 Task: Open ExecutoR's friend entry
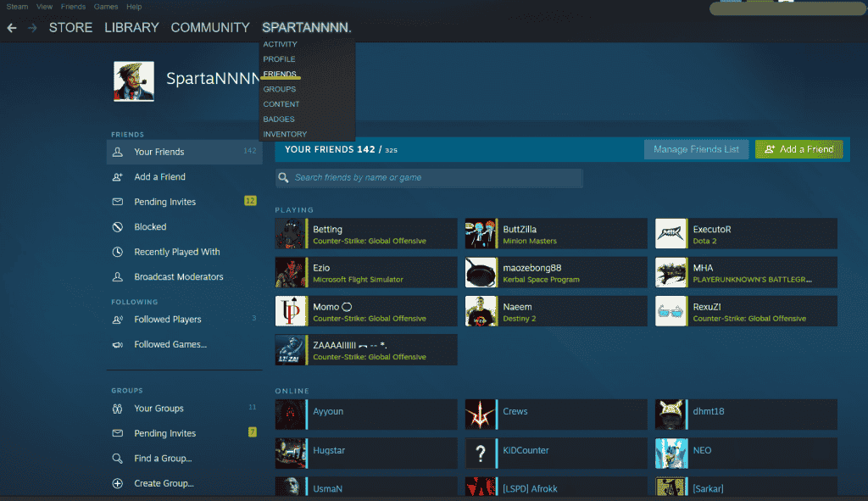click(745, 233)
